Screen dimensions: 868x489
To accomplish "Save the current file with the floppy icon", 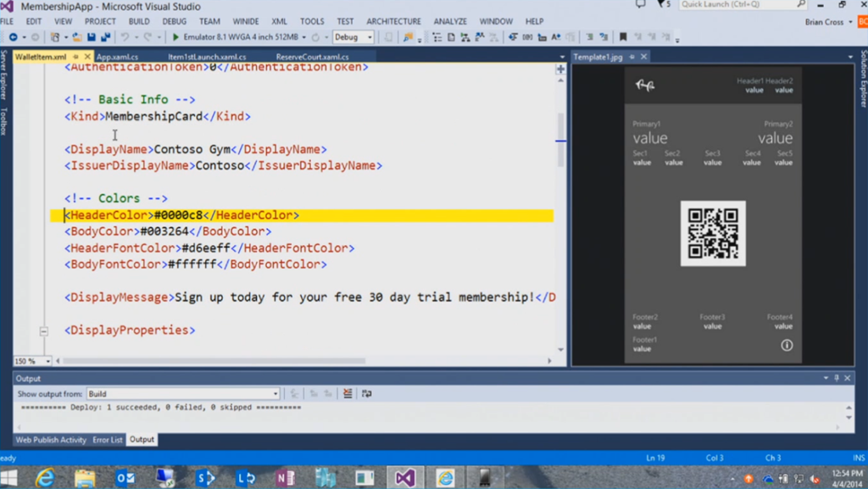I will (x=92, y=37).
